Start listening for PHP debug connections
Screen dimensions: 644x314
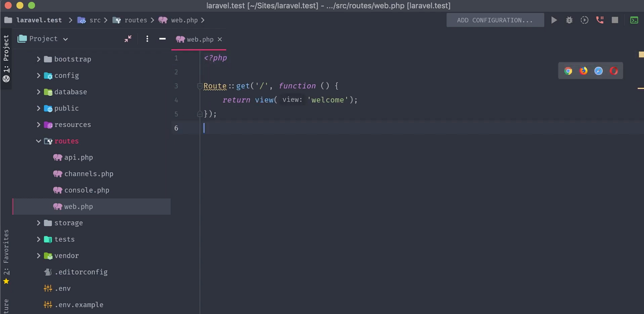[599, 20]
